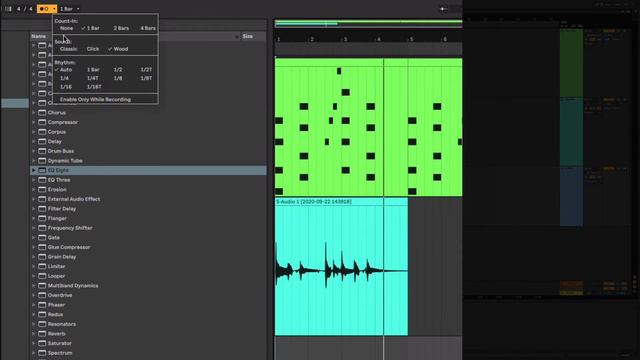Click bar 6 on the timeline ruler

[445, 39]
